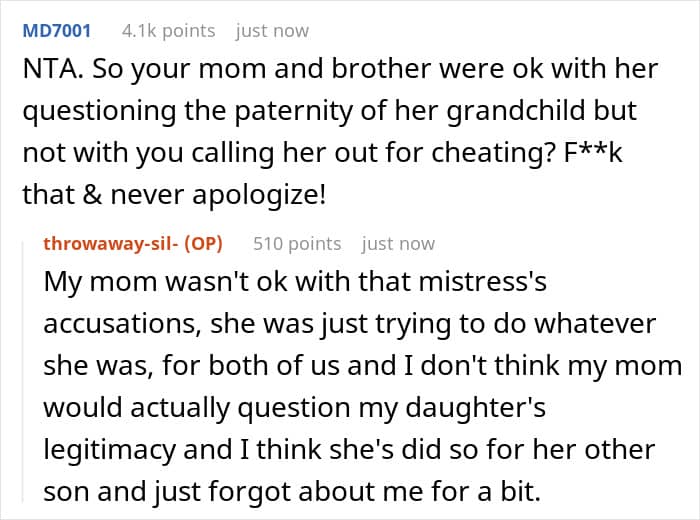700x520 pixels.
Task: Click the 510 points score
Action: [x=297, y=243]
